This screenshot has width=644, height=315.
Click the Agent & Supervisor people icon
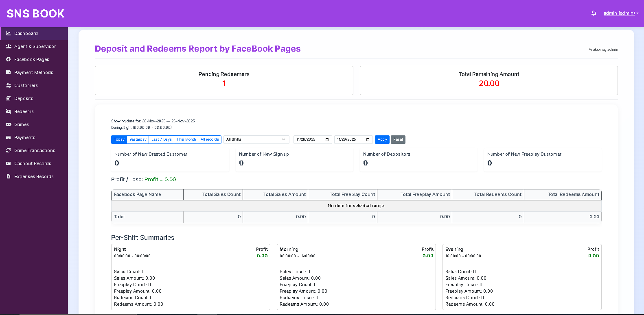coord(8,46)
